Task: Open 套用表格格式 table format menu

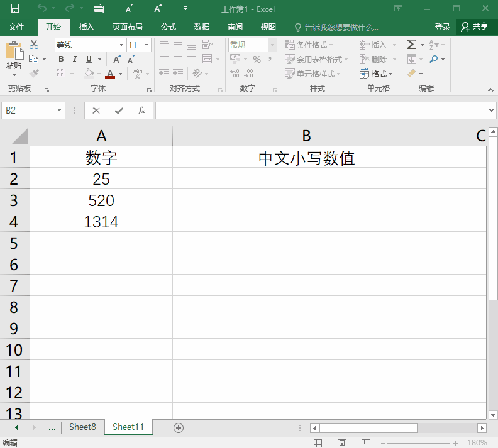Action: point(316,59)
